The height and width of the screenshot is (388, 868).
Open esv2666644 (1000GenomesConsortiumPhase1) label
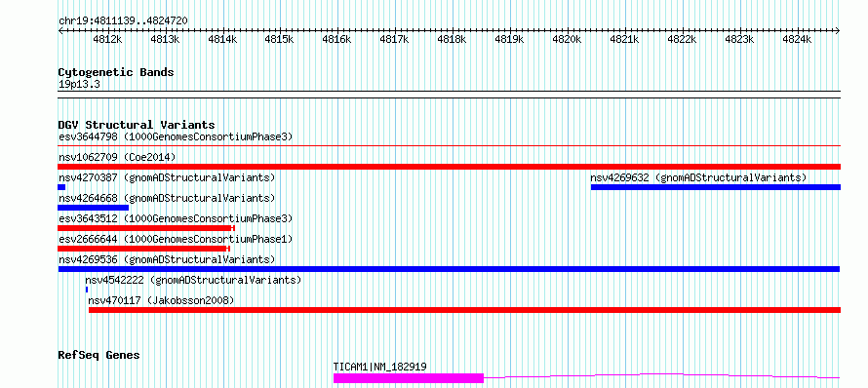pos(176,239)
